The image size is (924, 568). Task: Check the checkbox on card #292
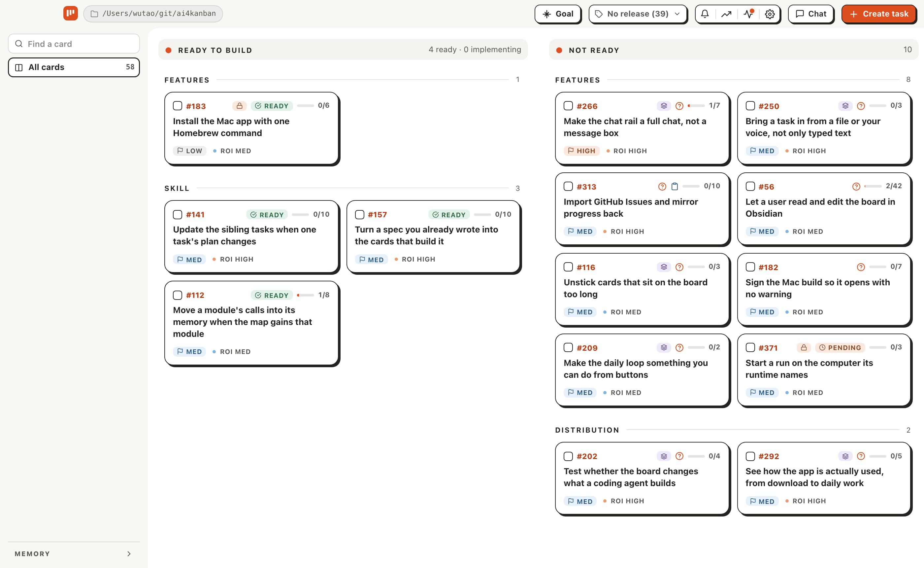click(x=750, y=456)
